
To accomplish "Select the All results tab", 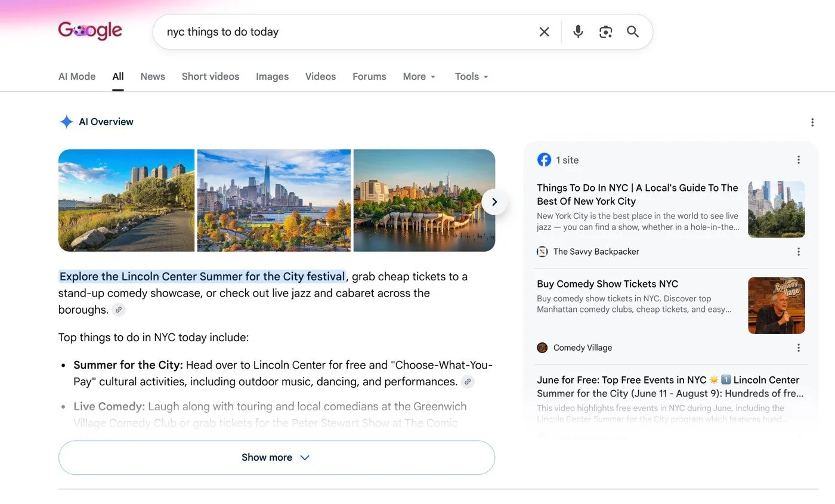I will [x=118, y=76].
